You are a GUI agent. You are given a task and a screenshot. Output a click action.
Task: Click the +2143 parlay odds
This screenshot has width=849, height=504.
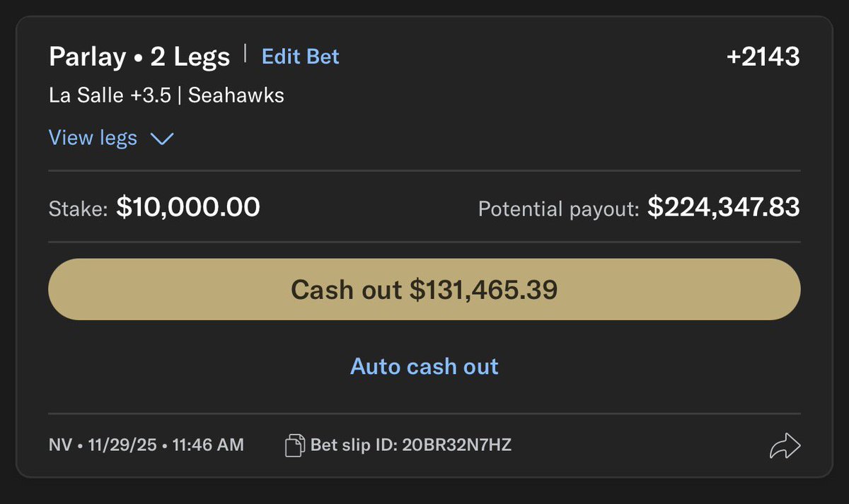tap(763, 57)
